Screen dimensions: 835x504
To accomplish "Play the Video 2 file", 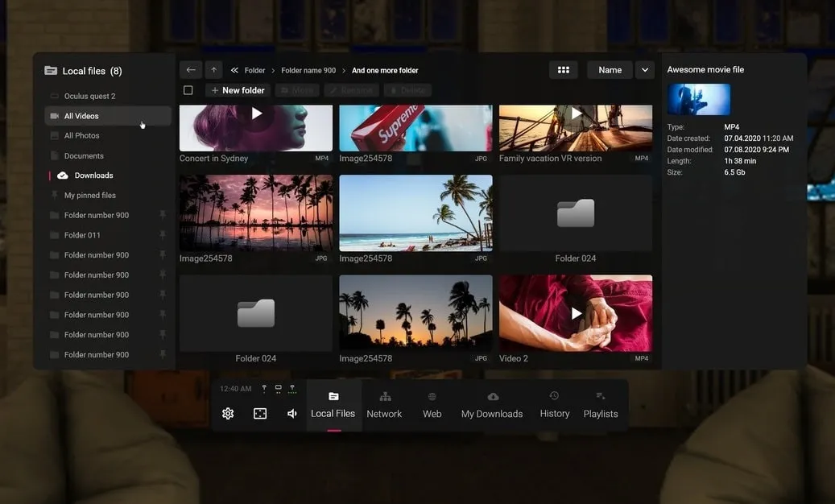I will 576,313.
